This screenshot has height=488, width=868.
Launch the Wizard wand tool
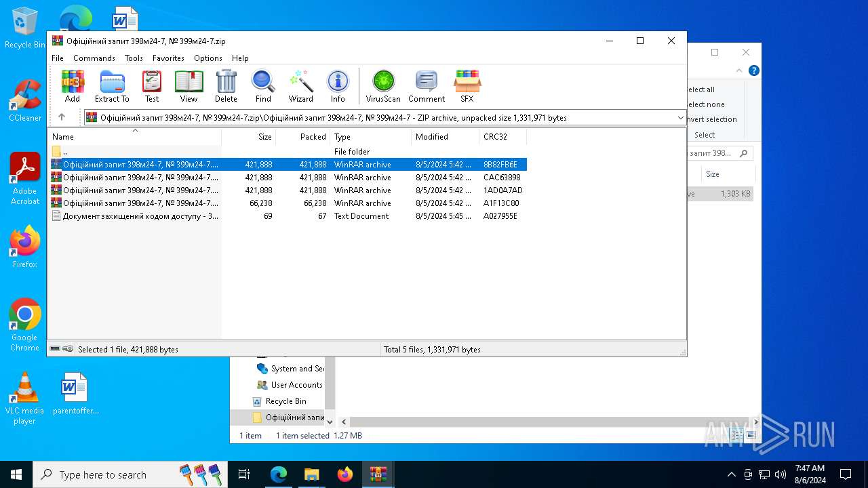click(300, 86)
